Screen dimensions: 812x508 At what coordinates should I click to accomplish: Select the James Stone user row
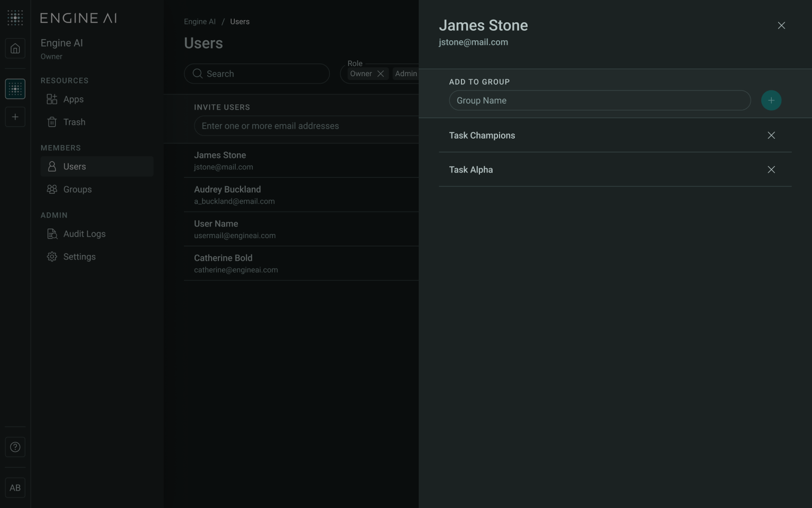point(301,160)
